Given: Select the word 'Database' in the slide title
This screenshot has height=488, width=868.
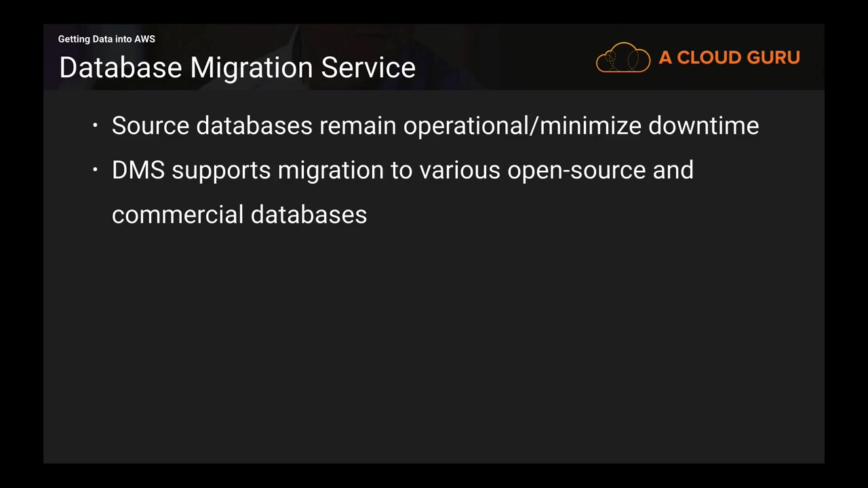Looking at the screenshot, I should [121, 68].
